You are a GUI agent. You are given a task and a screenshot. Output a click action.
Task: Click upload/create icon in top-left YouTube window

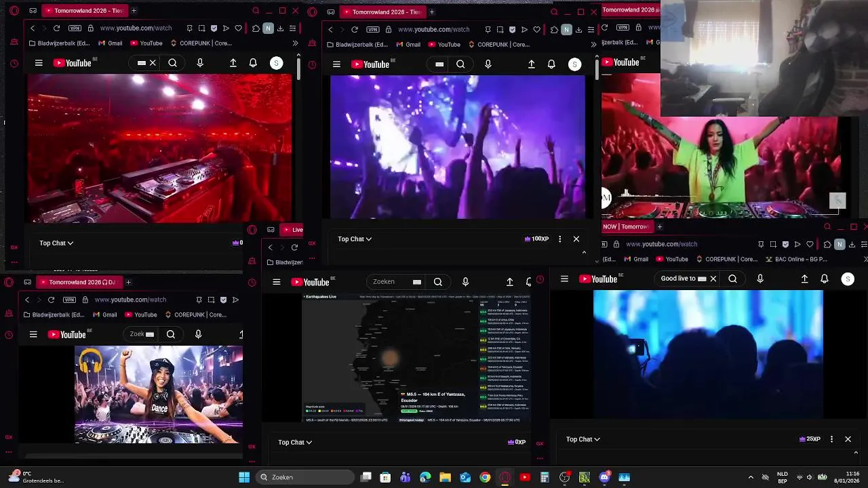[233, 63]
